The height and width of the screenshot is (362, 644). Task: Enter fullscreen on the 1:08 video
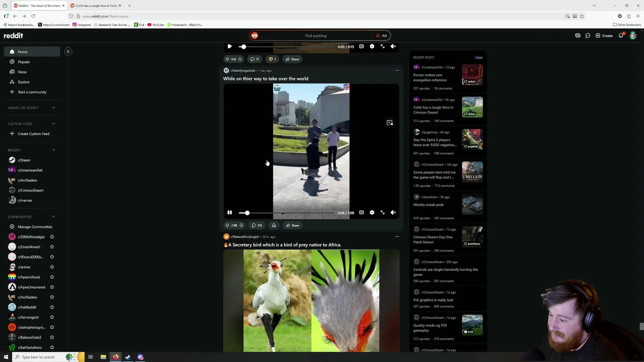382,213
